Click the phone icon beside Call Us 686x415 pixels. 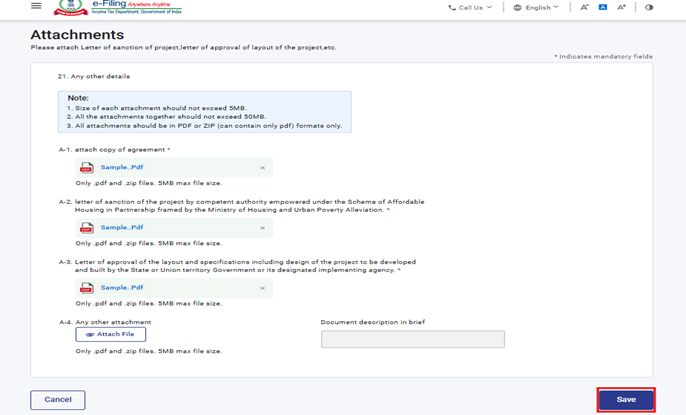(x=452, y=7)
